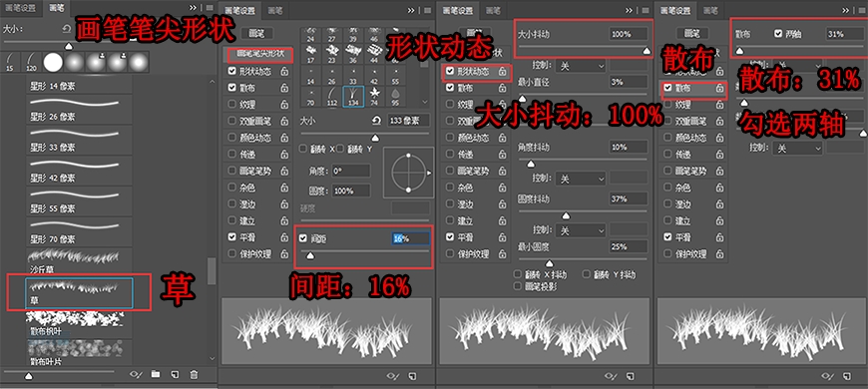
Task: Enable 纹理 checkbox in tip shape panel
Action: click(231, 105)
